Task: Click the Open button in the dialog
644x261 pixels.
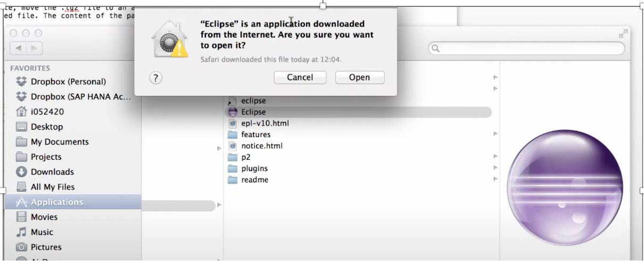Action: [360, 77]
